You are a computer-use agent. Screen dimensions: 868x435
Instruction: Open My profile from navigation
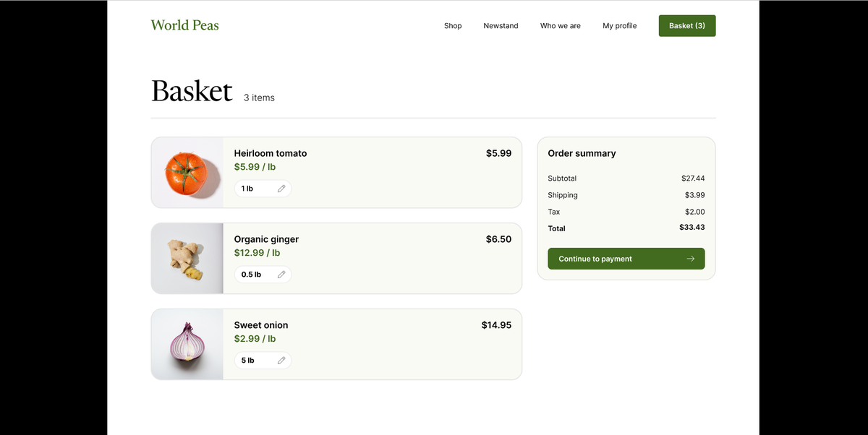620,26
